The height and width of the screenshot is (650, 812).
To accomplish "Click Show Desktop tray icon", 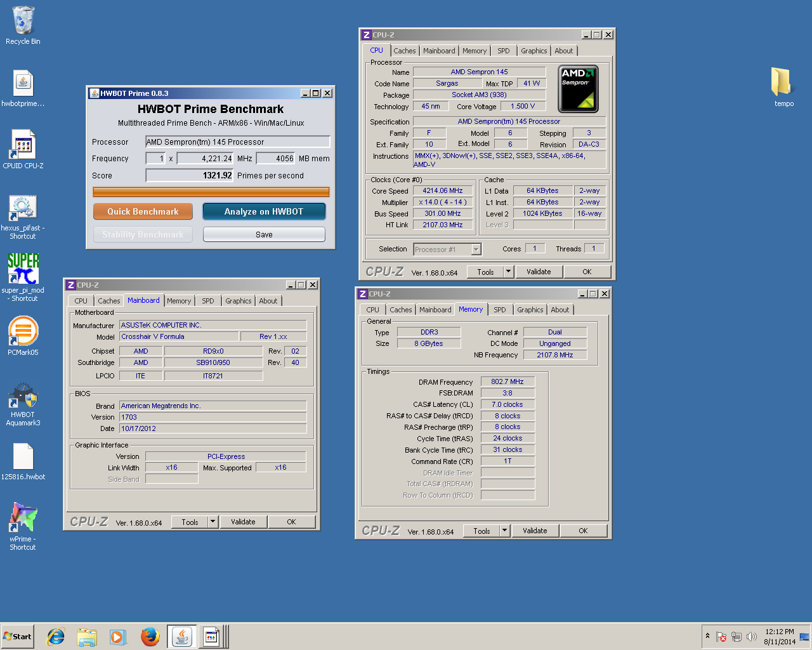I will 804,637.
